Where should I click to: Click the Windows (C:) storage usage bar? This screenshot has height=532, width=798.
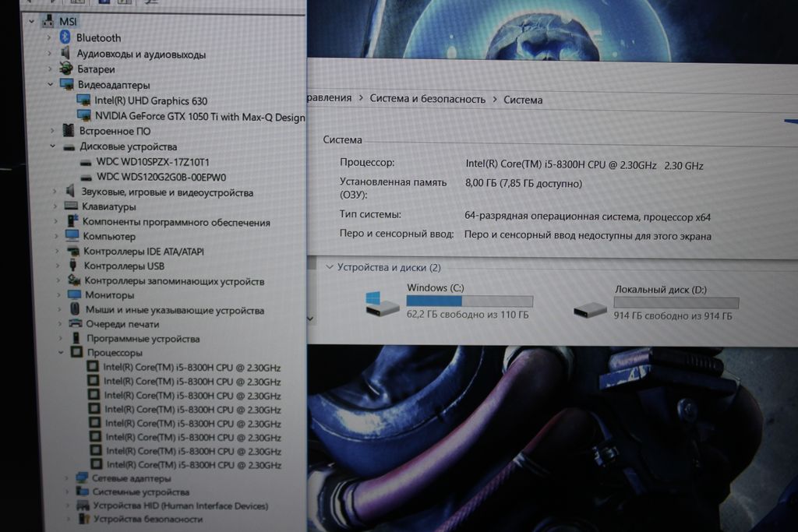469,301
